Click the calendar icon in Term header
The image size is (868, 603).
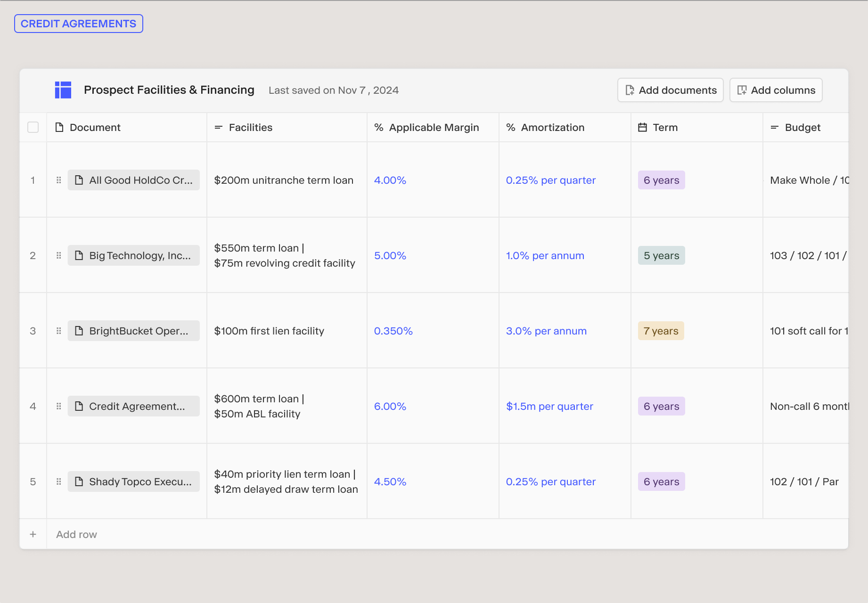(x=642, y=127)
